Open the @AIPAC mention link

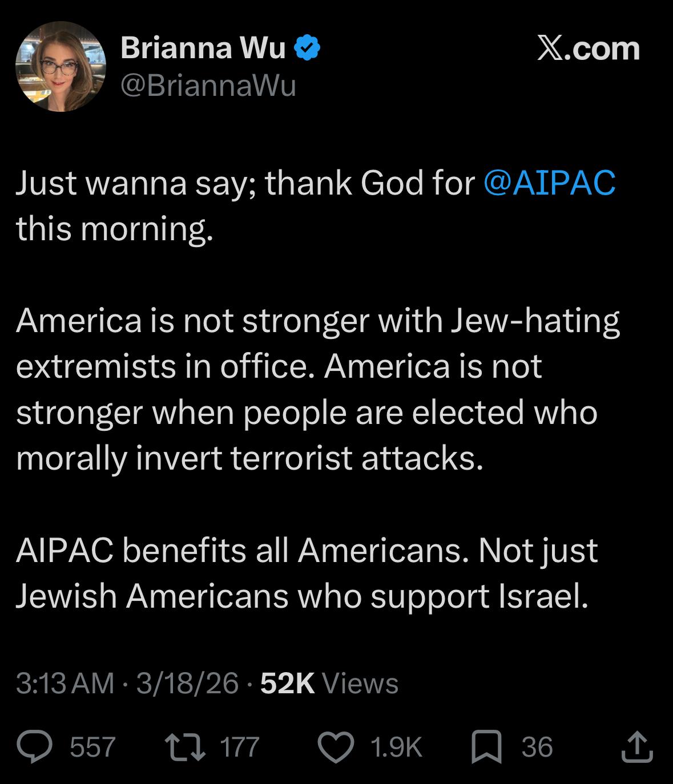(x=549, y=183)
